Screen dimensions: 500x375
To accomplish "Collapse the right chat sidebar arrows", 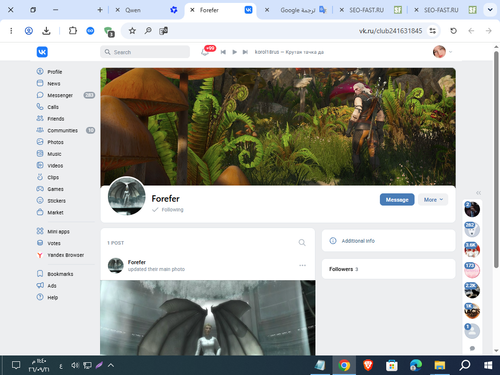I will point(479,193).
